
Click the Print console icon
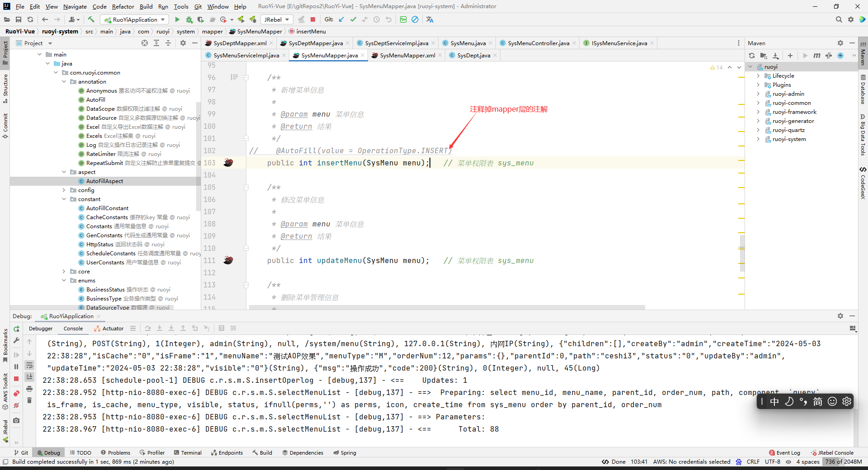click(29, 389)
